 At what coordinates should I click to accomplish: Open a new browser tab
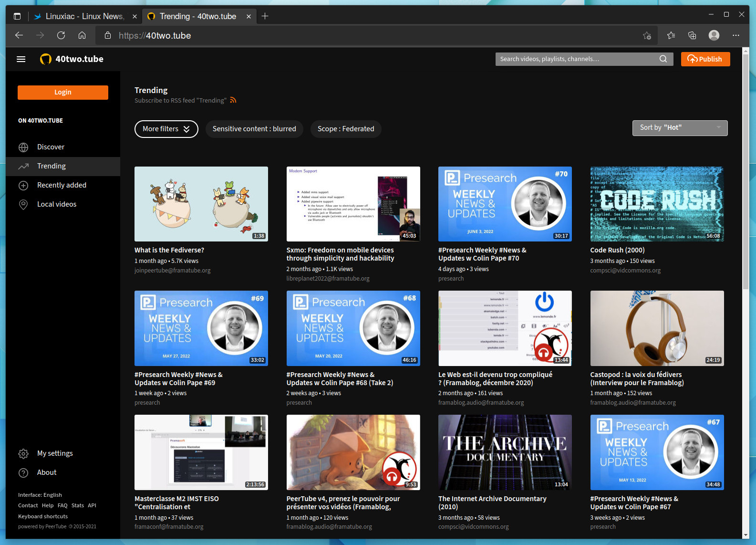pyautogui.click(x=265, y=16)
